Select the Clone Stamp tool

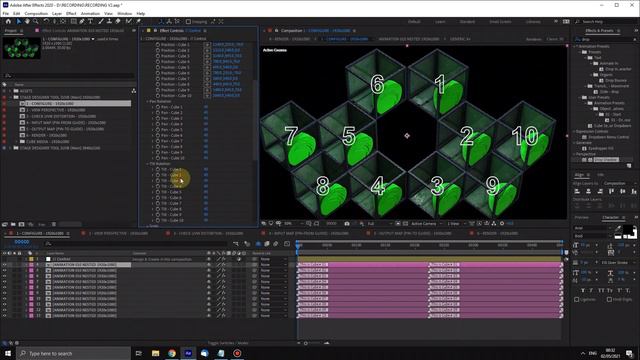pyautogui.click(x=109, y=21)
